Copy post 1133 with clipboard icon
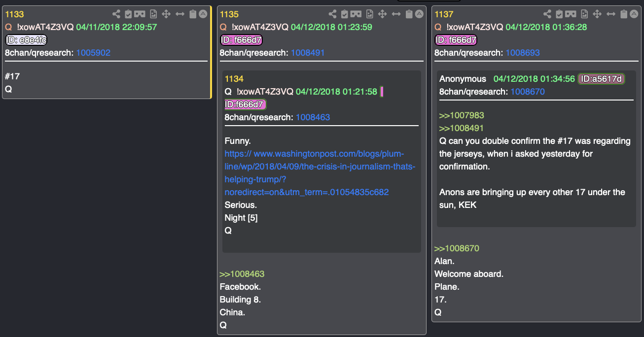Viewport: 644px width, 337px height. pyautogui.click(x=193, y=14)
